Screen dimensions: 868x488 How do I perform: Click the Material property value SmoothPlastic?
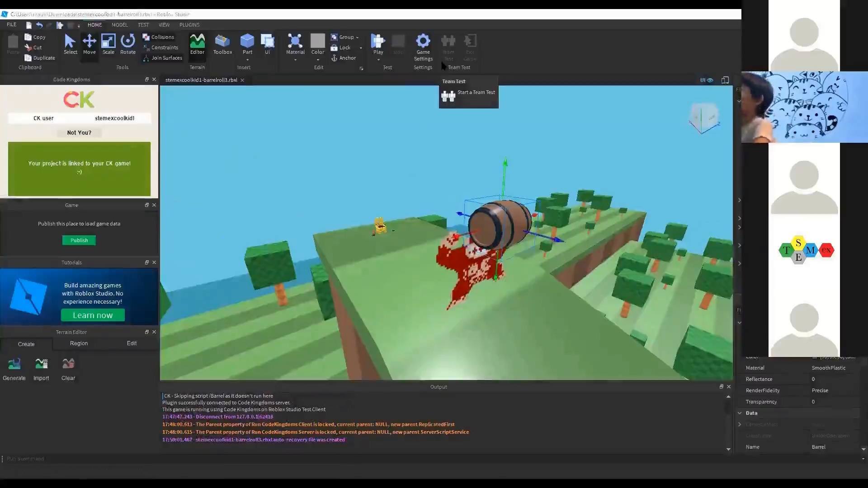click(x=829, y=368)
